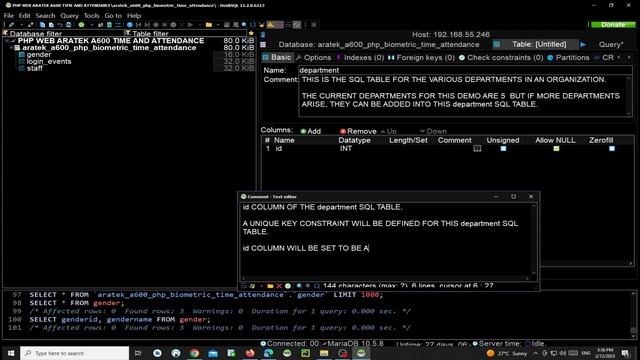
Task: Click the yellow warning triangle toolbar icon
Action: tap(270, 25)
